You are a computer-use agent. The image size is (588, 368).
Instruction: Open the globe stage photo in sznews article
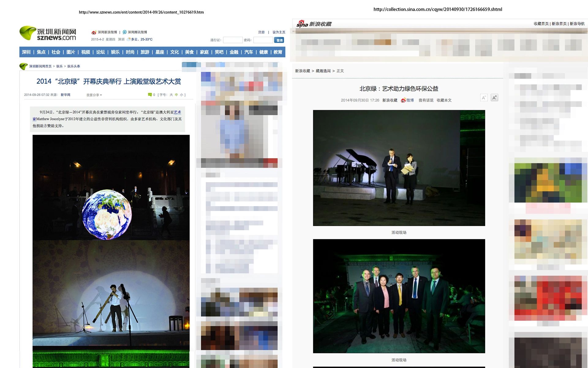point(111,187)
